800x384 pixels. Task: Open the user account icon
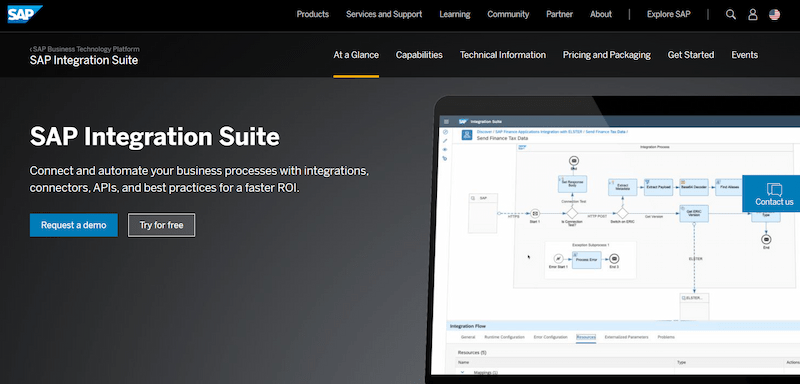click(753, 14)
